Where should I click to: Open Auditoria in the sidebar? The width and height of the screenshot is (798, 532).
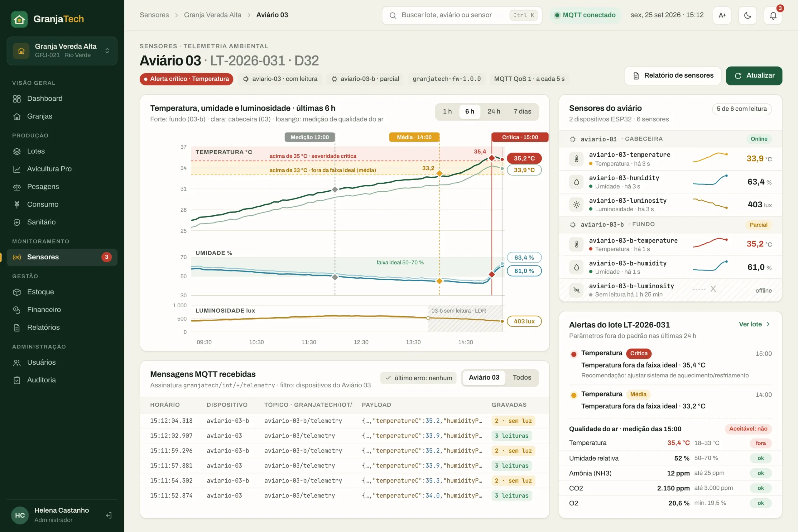(62, 380)
